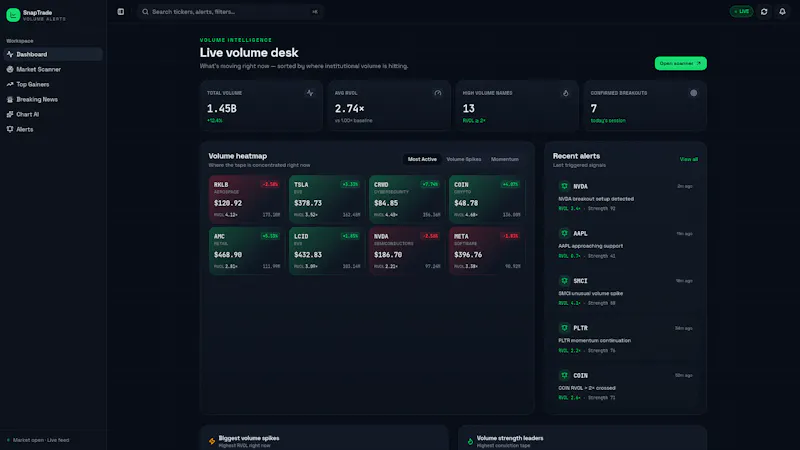The height and width of the screenshot is (450, 800).
Task: Click the Volume strength leaders heading
Action: [510, 438]
